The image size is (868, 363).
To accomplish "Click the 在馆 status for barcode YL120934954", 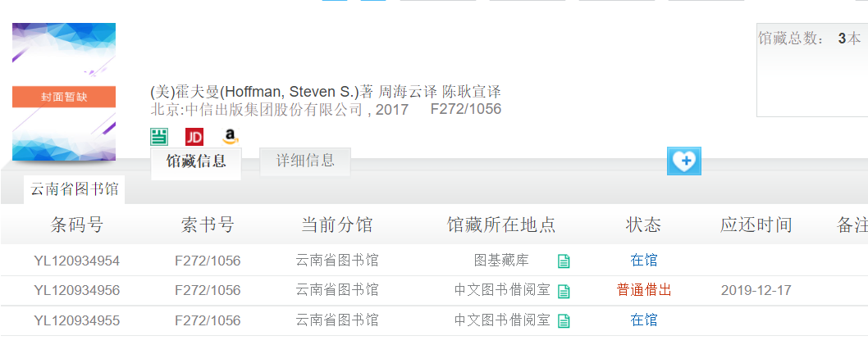I will 644,261.
